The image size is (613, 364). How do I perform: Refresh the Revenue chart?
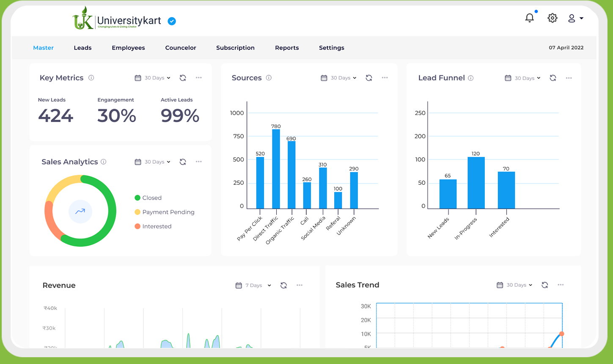tap(283, 285)
